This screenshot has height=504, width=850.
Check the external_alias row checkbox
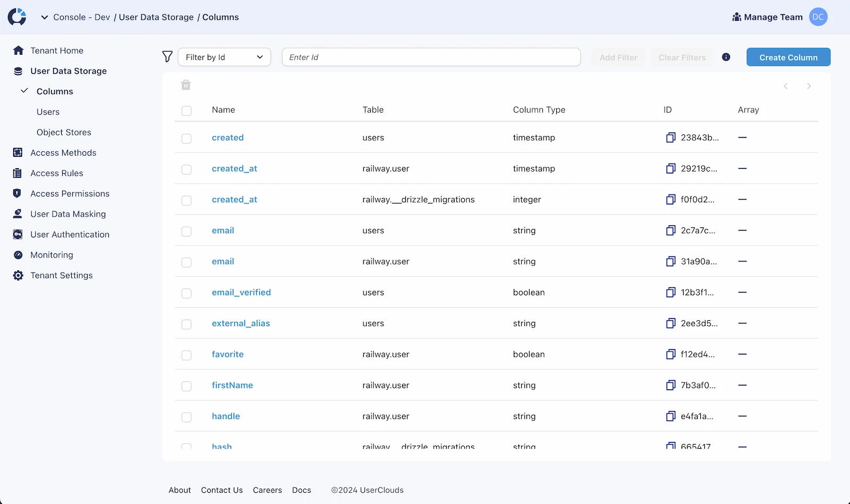[x=186, y=324]
